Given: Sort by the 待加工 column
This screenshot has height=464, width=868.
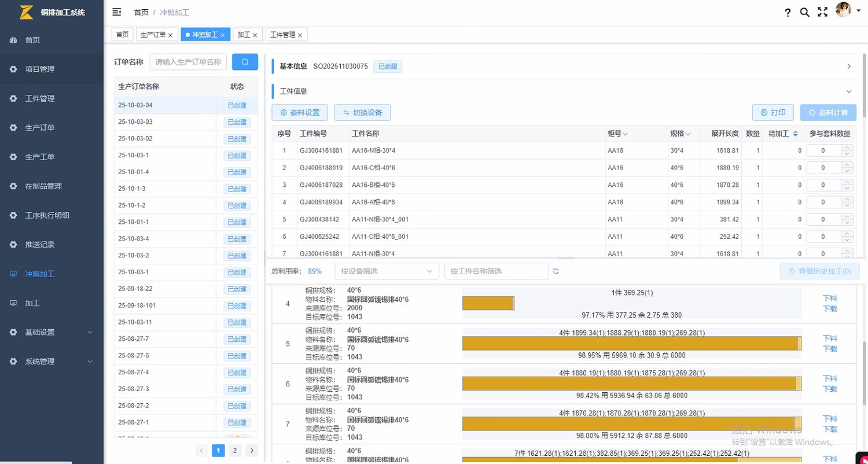Looking at the screenshot, I should [x=795, y=134].
